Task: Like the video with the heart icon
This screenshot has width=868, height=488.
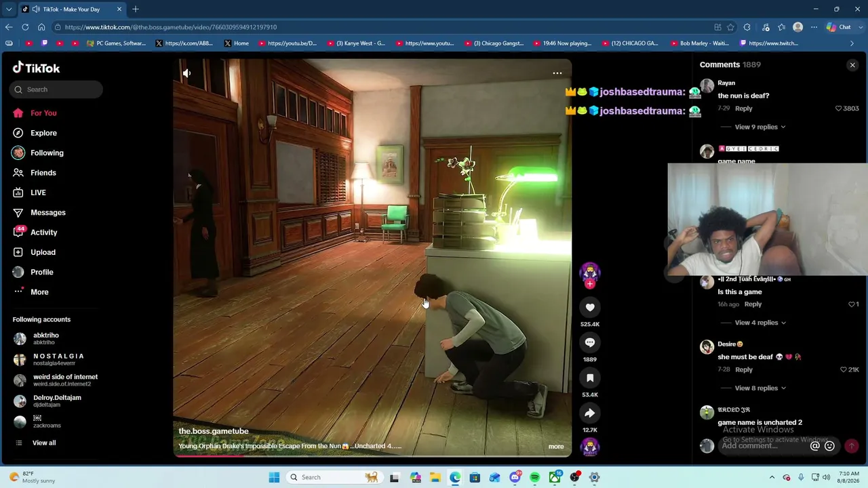Action: pos(590,308)
